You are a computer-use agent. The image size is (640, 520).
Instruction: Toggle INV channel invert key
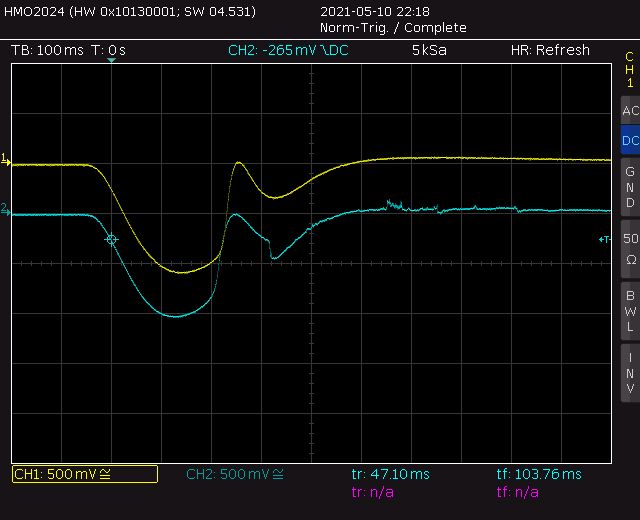pos(630,373)
